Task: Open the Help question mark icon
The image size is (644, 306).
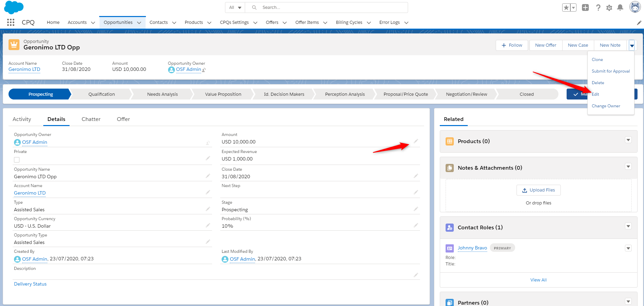Action: pos(598,7)
